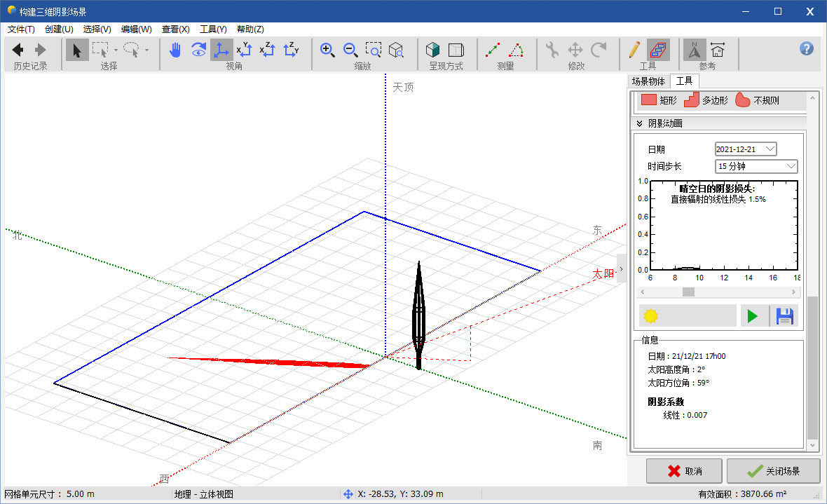The width and height of the screenshot is (827, 504).
Task: Click the tool panel scroll-up arrow
Action: tap(812, 97)
